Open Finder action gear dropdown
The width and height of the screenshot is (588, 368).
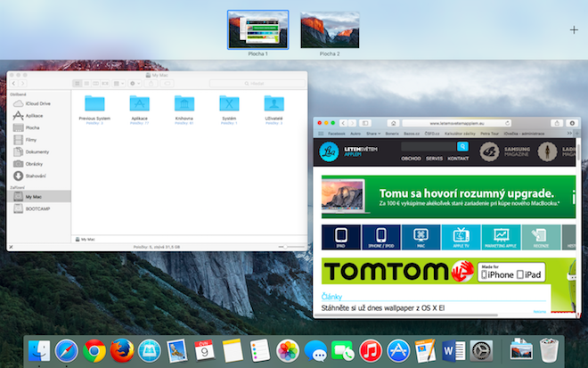[x=135, y=83]
